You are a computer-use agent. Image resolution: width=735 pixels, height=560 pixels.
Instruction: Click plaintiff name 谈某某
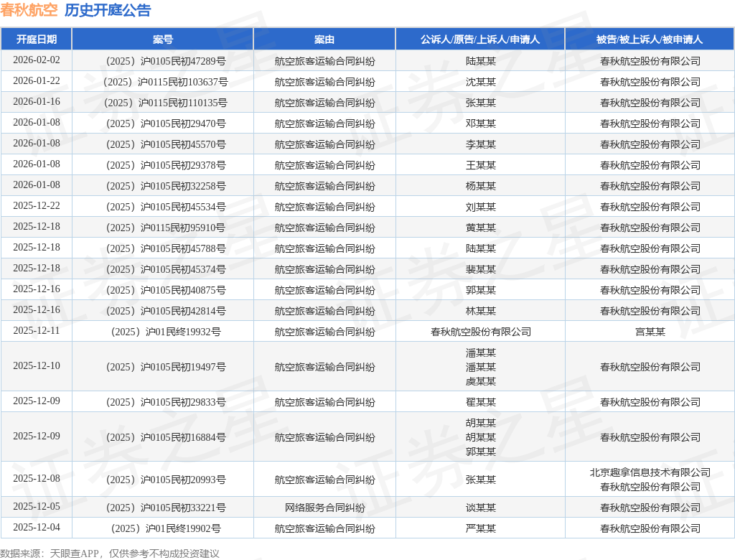[480, 508]
